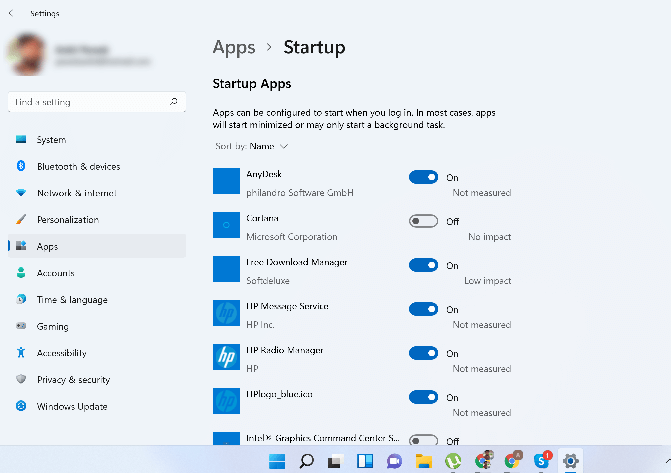Click the Softdeluxe publisher text
This screenshot has height=473, width=671.
coord(267,281)
